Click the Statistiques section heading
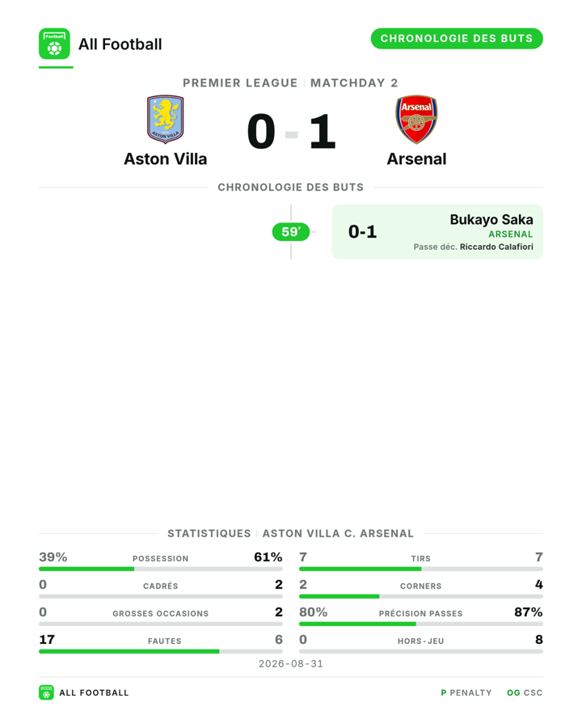 click(x=290, y=534)
